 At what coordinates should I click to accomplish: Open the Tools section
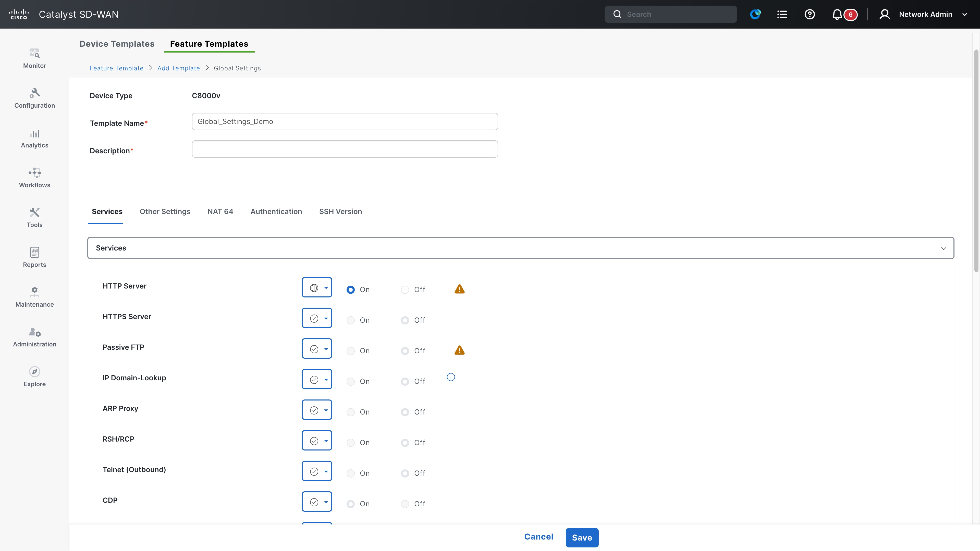coord(34,217)
